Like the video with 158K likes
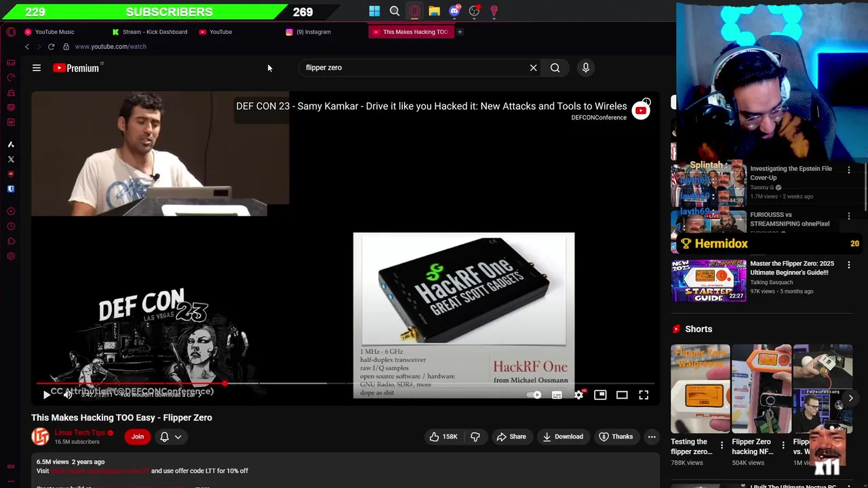The height and width of the screenshot is (488, 868). (x=443, y=436)
